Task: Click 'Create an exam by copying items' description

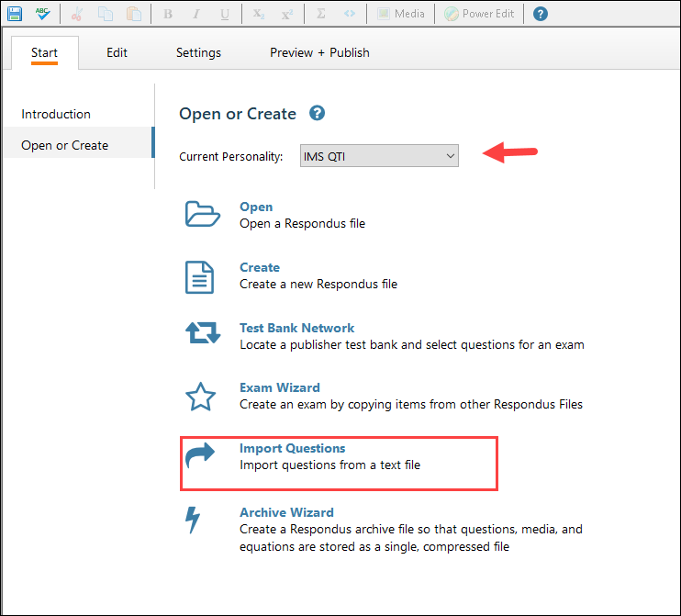Action: [x=411, y=405]
